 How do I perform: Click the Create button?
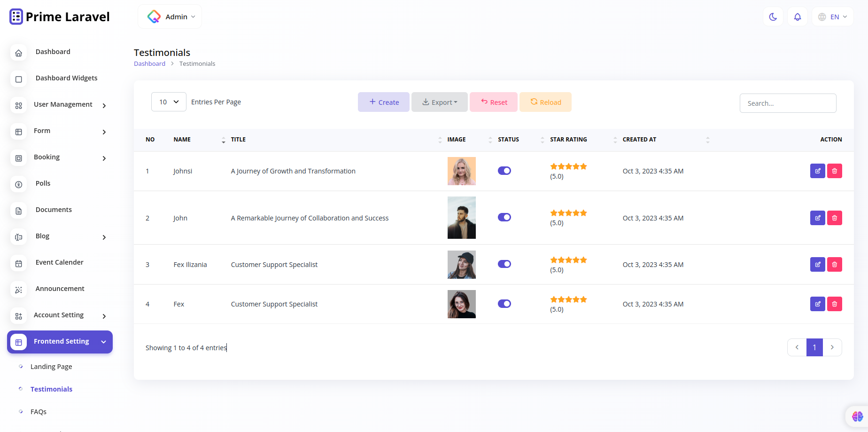[383, 102]
